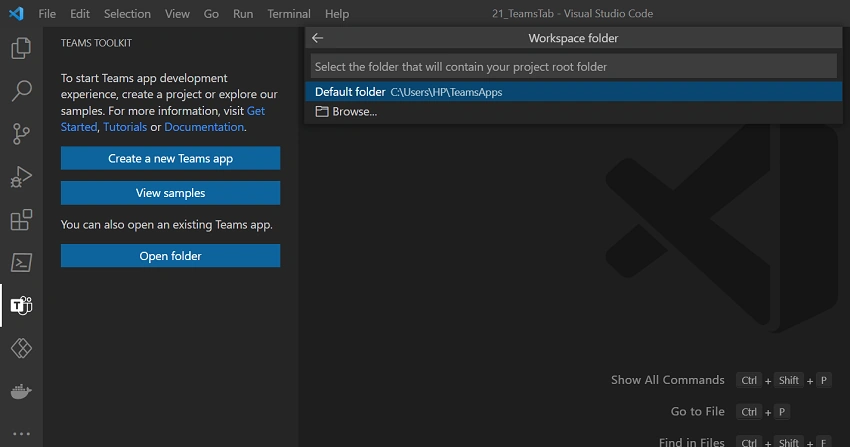Open the Extensions view icon
This screenshot has width=850, height=447.
click(x=21, y=219)
